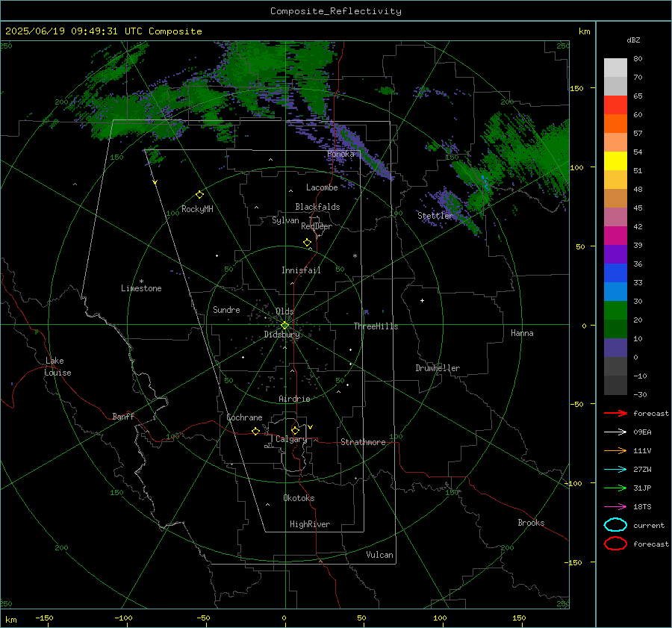Click the ThreeHills label
The width and height of the screenshot is (672, 628).
click(376, 326)
